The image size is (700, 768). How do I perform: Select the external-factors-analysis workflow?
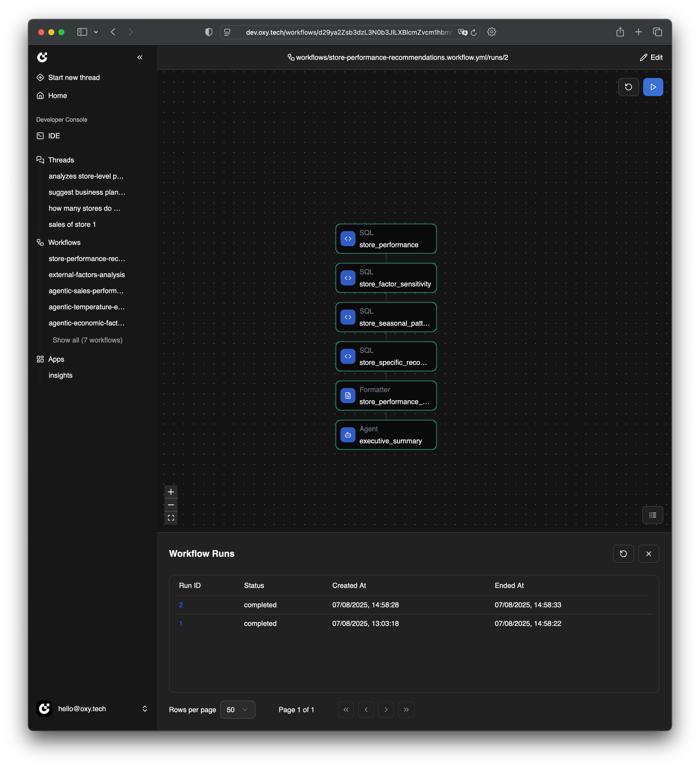pyautogui.click(x=86, y=275)
